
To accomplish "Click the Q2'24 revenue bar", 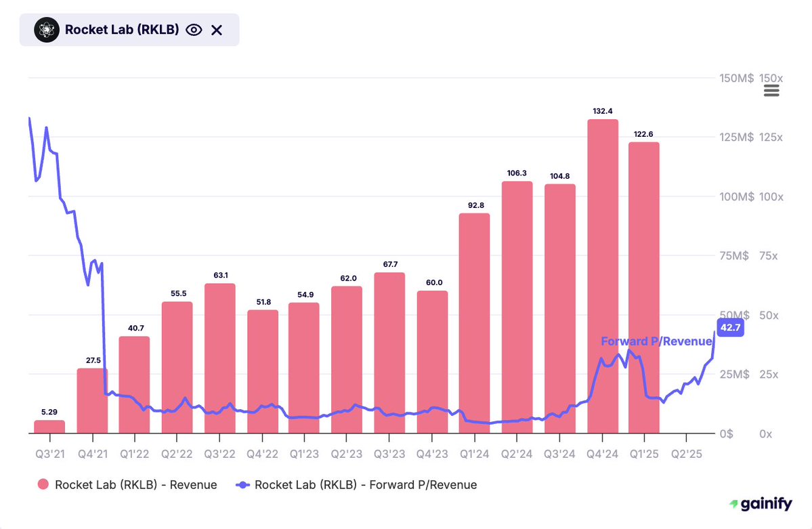I will pos(517,308).
